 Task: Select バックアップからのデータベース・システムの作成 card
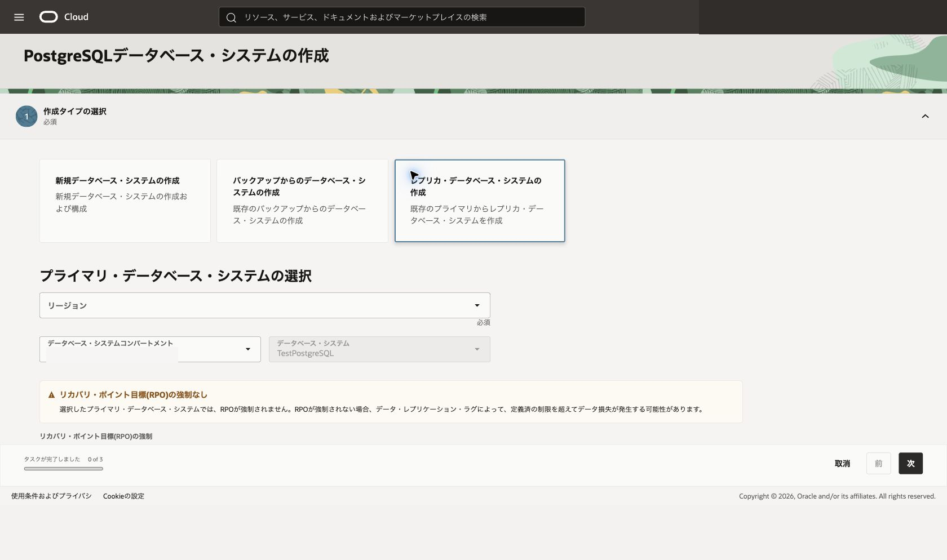[302, 201]
